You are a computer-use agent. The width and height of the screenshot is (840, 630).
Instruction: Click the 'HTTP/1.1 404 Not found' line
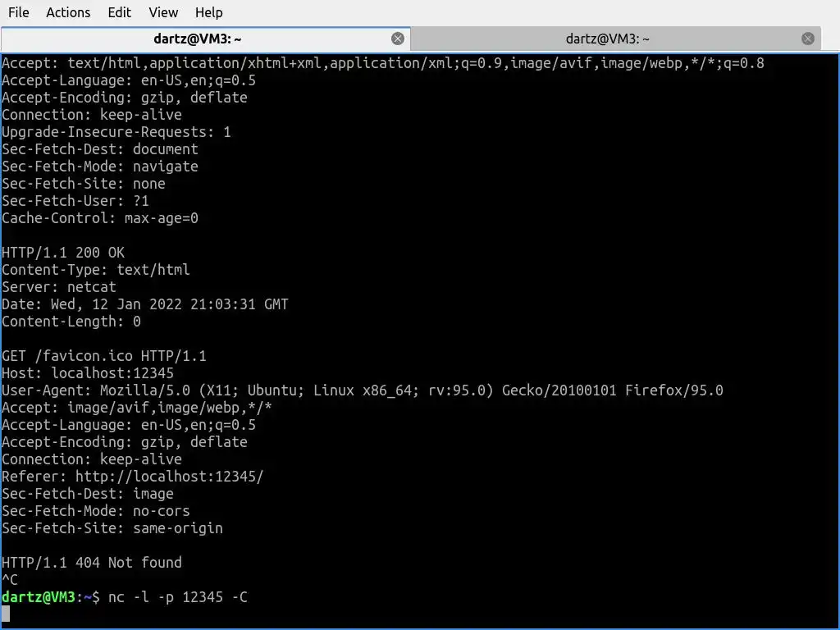click(x=92, y=563)
